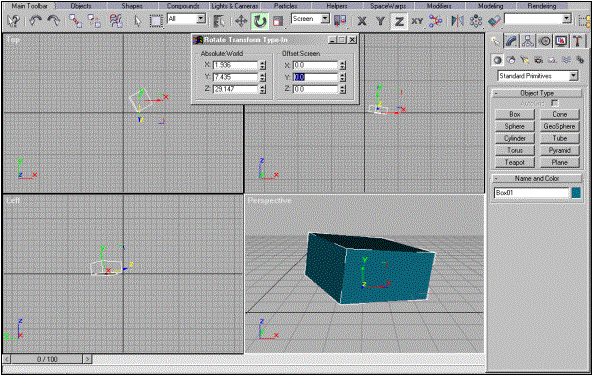Click the Sphere object type button
Image resolution: width=592 pixels, height=375 pixels.
tap(515, 126)
